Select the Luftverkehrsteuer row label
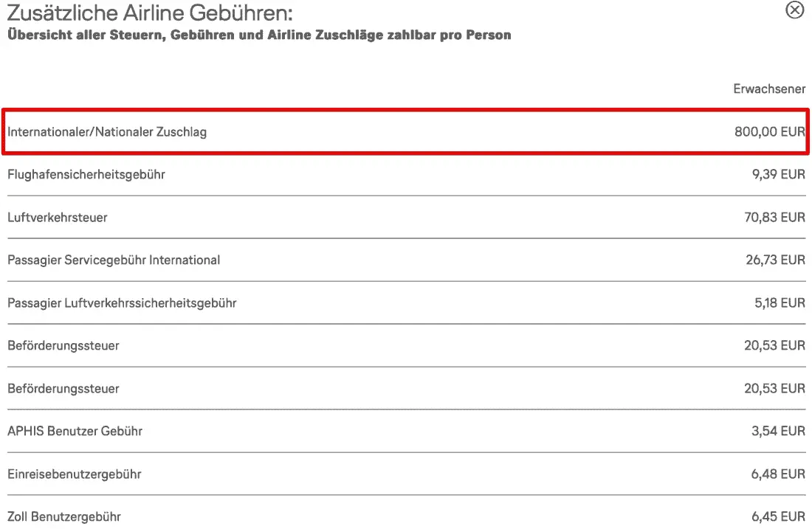The width and height of the screenshot is (812, 529). (x=58, y=218)
